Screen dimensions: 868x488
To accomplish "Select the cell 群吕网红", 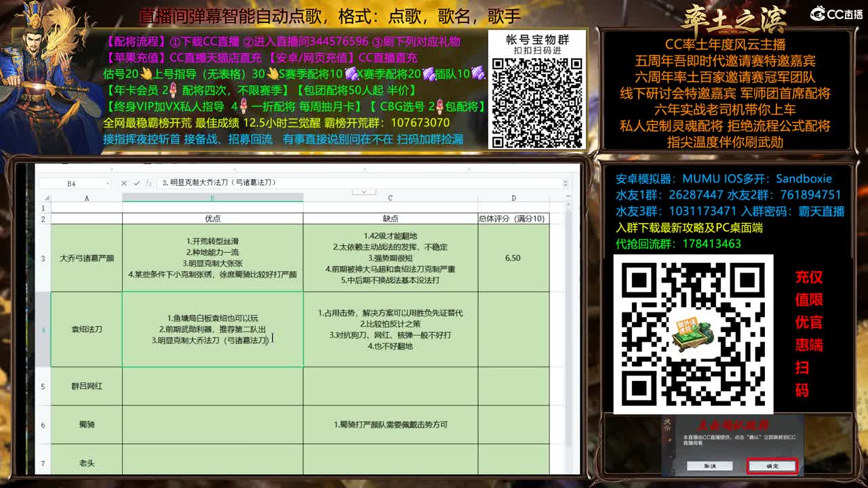I will click(x=86, y=386).
